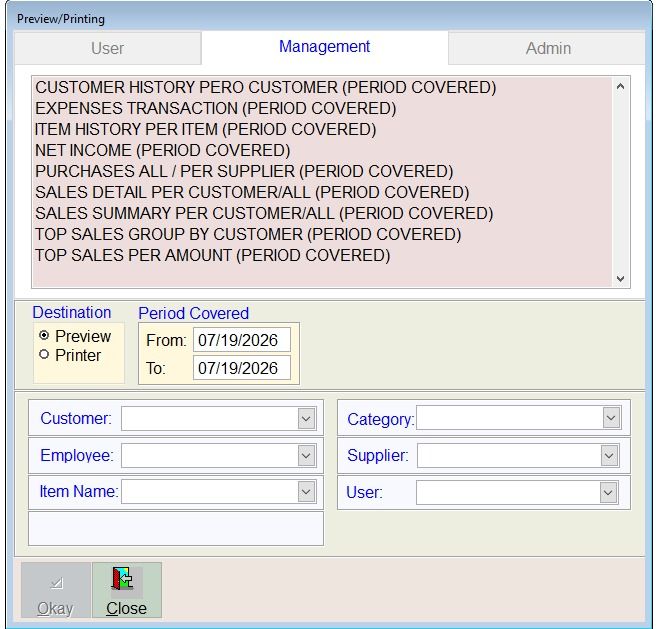Select TOP SALES PER AMOUNT report
This screenshot has width=663, height=629.
212,255
